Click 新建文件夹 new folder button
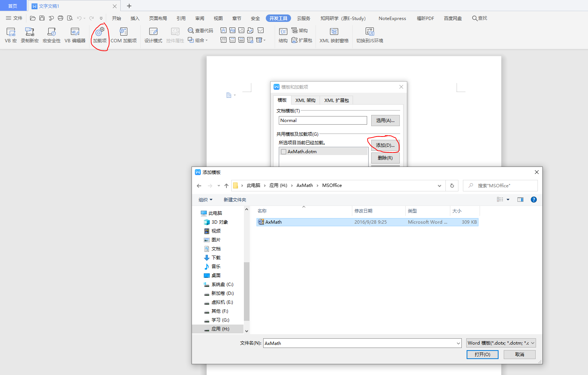Image resolution: width=588 pixels, height=375 pixels. tap(235, 200)
